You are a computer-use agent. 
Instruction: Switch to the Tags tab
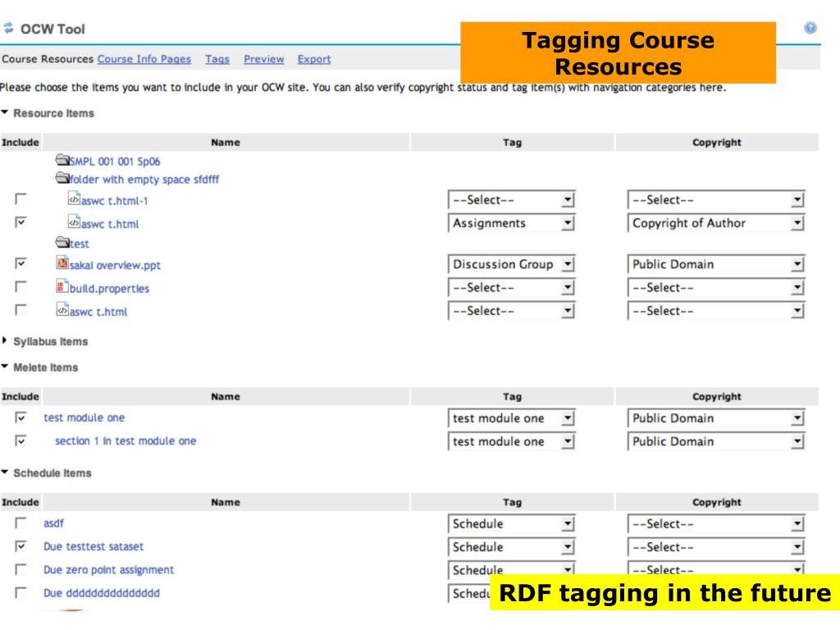click(x=217, y=59)
